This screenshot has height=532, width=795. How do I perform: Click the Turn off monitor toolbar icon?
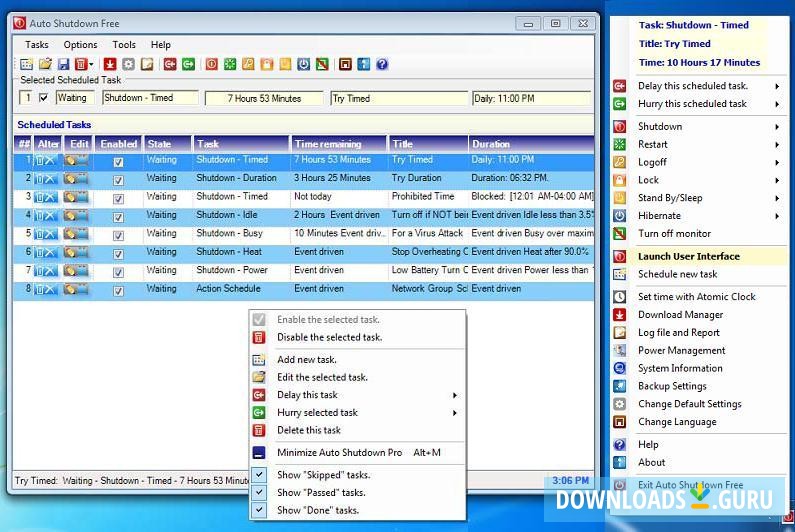322,64
